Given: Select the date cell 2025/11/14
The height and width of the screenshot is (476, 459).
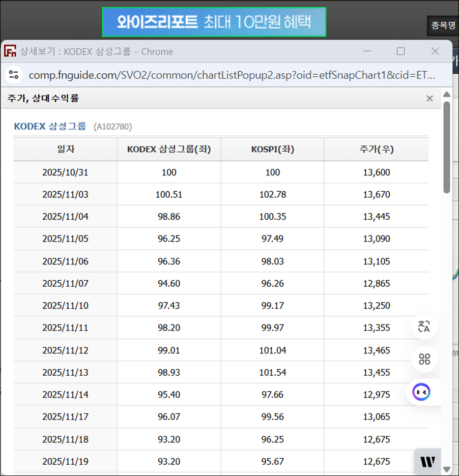Looking at the screenshot, I should pos(65,394).
